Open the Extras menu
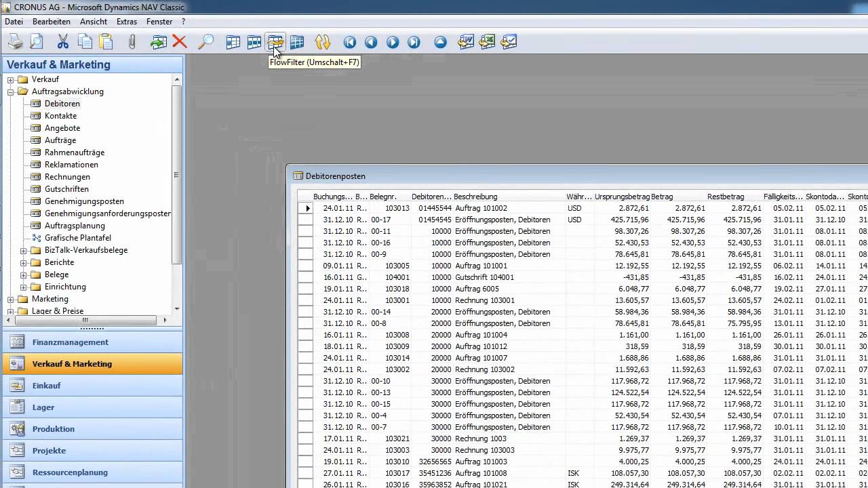Image resolution: width=868 pixels, height=488 pixels. tap(127, 22)
